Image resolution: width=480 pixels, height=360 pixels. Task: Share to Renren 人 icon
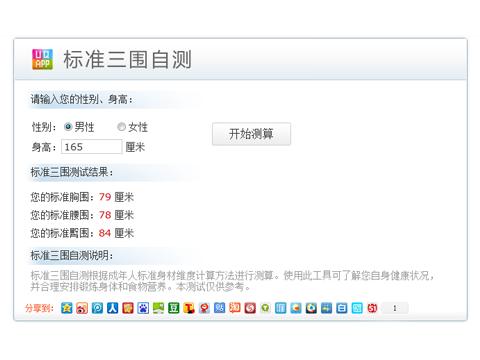113,308
